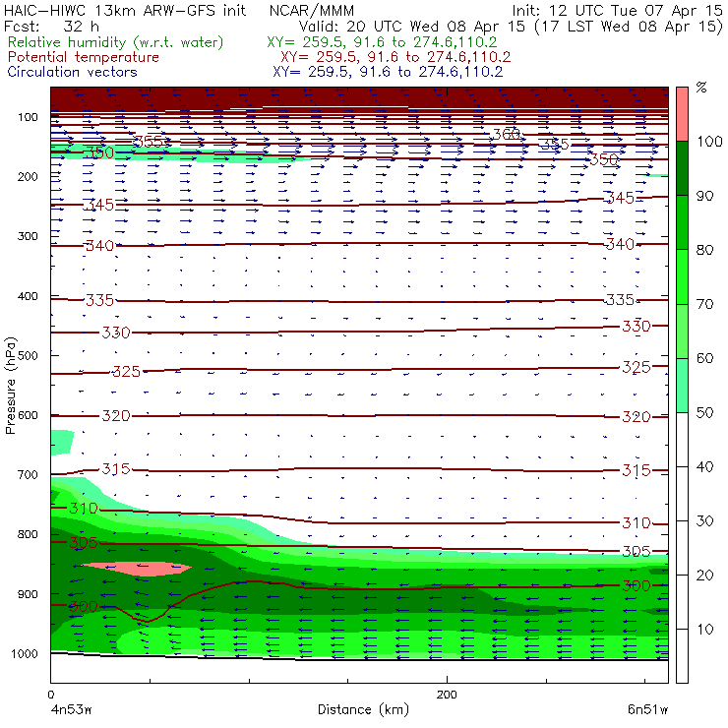Click the 60–70% green colorbar segment
The height and width of the screenshot is (728, 728).
[682, 331]
